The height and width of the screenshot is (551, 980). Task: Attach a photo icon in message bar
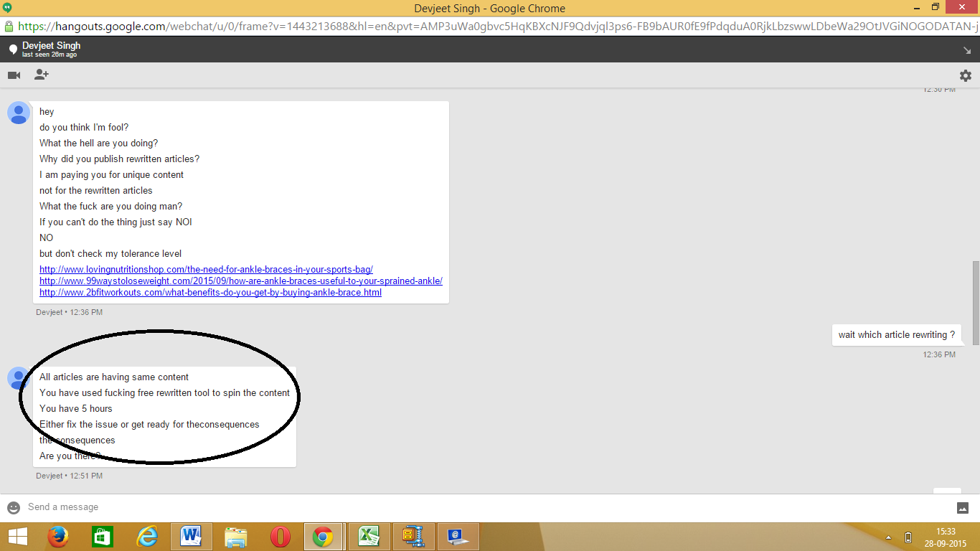pos(963,508)
